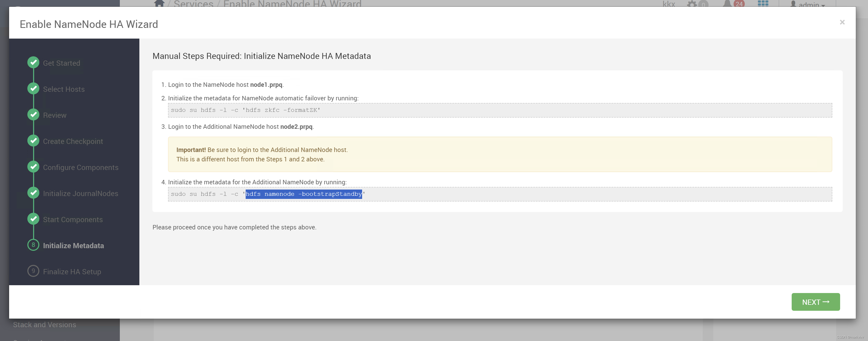Click the red 24 alerts badge
This screenshot has height=341, width=868.
[739, 4]
